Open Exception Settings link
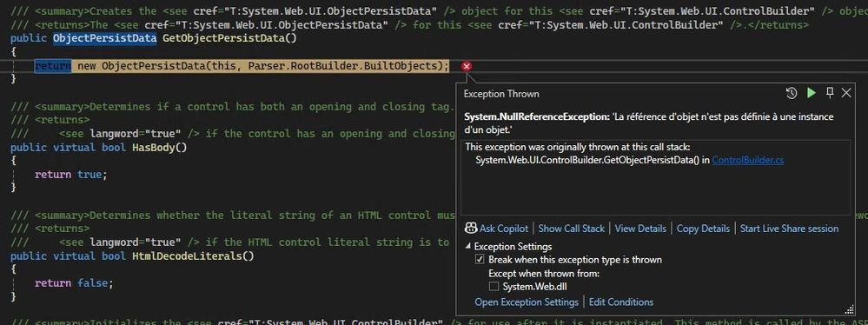The image size is (868, 325). pos(527,302)
